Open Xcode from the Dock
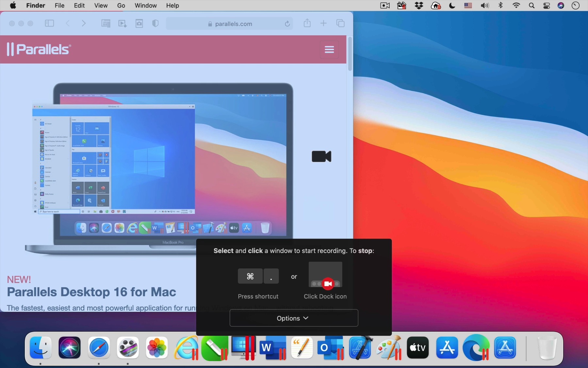Image resolution: width=588 pixels, height=368 pixels. 360,348
